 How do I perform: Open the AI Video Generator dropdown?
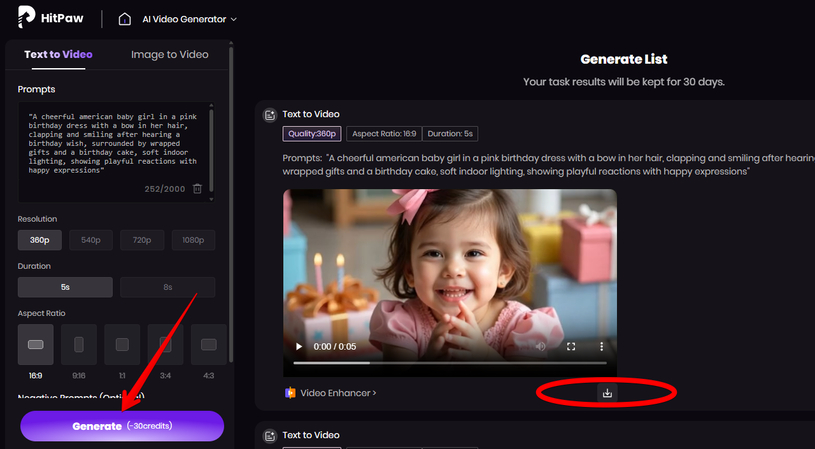pos(189,19)
